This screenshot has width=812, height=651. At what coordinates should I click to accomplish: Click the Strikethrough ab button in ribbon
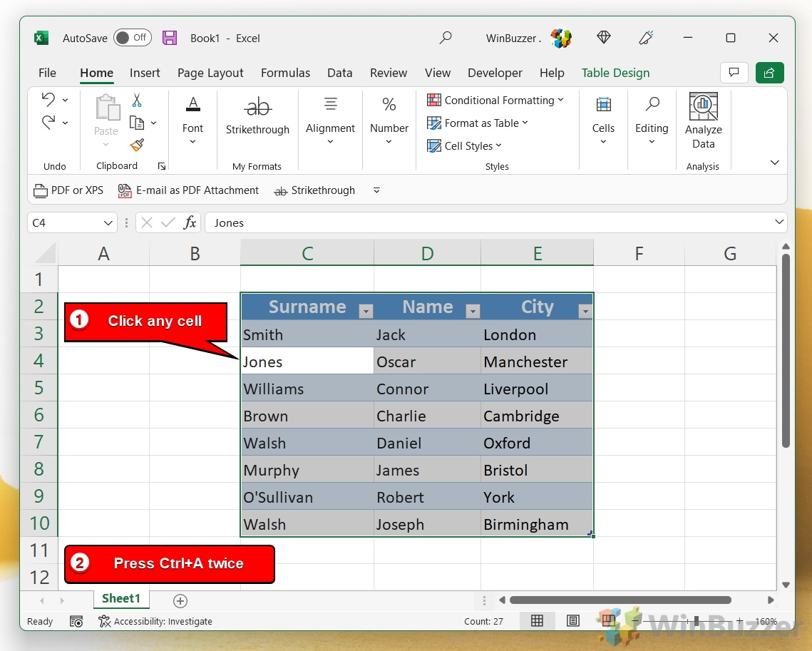(x=257, y=116)
